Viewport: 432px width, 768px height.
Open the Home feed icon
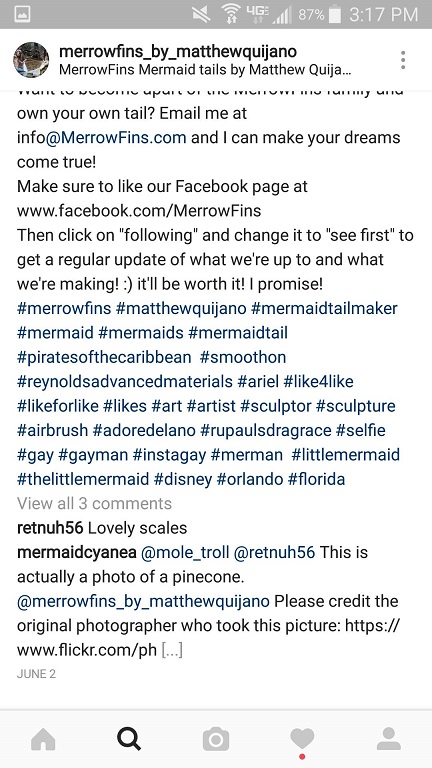tap(43, 739)
